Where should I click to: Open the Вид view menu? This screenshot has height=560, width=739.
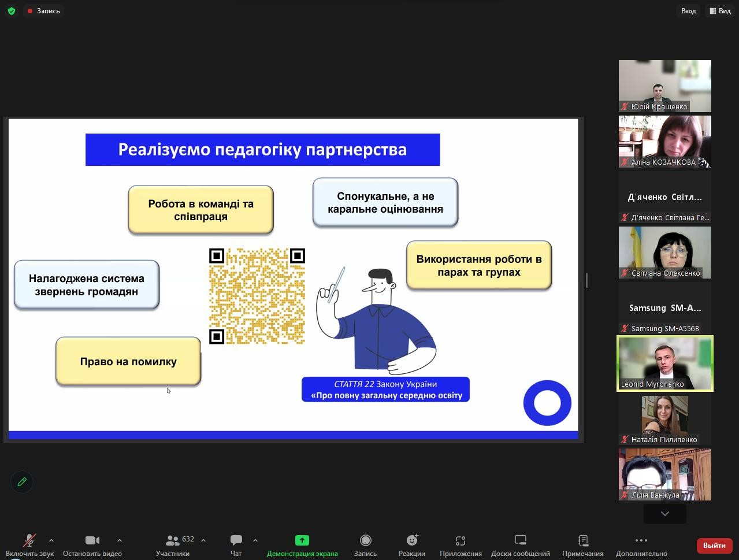coord(720,11)
